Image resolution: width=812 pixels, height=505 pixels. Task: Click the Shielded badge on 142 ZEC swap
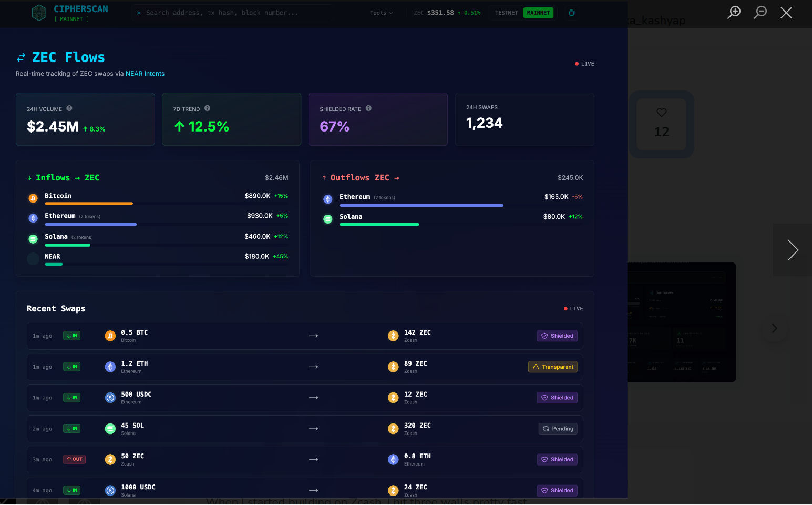click(x=557, y=336)
